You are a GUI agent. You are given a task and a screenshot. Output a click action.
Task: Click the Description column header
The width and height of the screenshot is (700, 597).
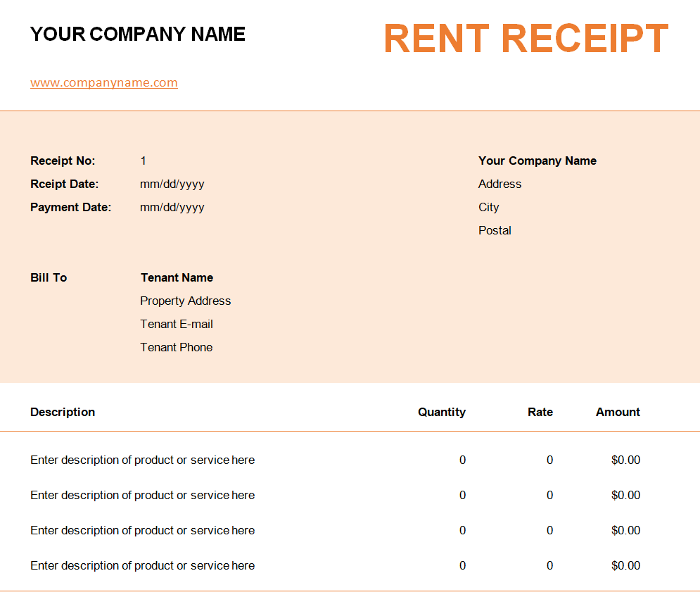coord(63,413)
